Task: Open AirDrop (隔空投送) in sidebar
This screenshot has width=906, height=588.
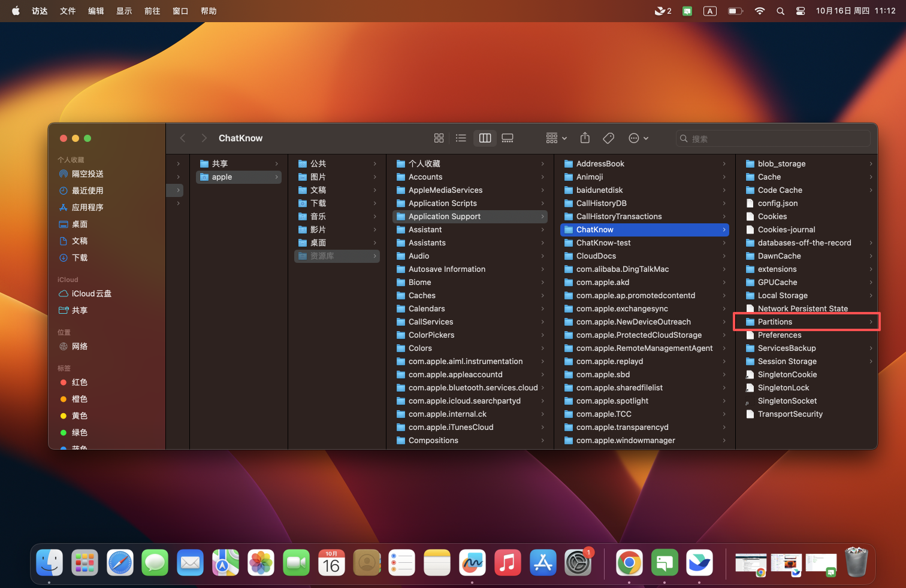Action: [x=87, y=174]
